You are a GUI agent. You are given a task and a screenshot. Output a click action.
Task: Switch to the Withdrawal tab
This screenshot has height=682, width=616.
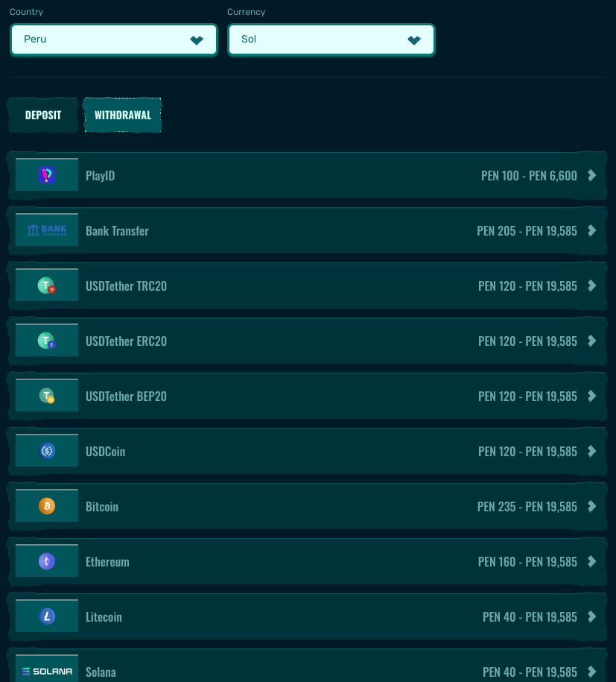(x=122, y=116)
